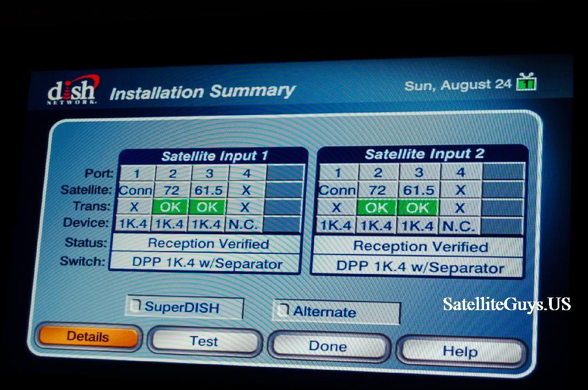Select port 1 cell in Satellite Input 1
588x390 pixels.
pyautogui.click(x=137, y=173)
